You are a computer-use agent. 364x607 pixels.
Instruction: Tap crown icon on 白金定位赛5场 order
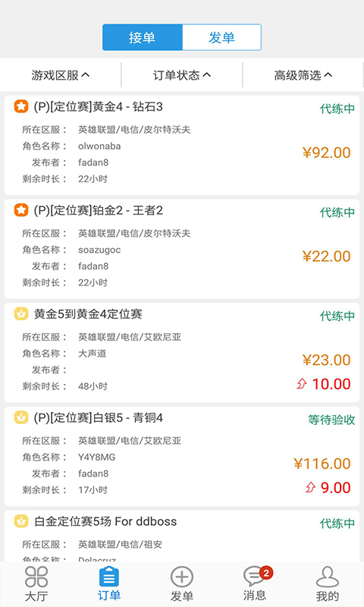point(21,521)
